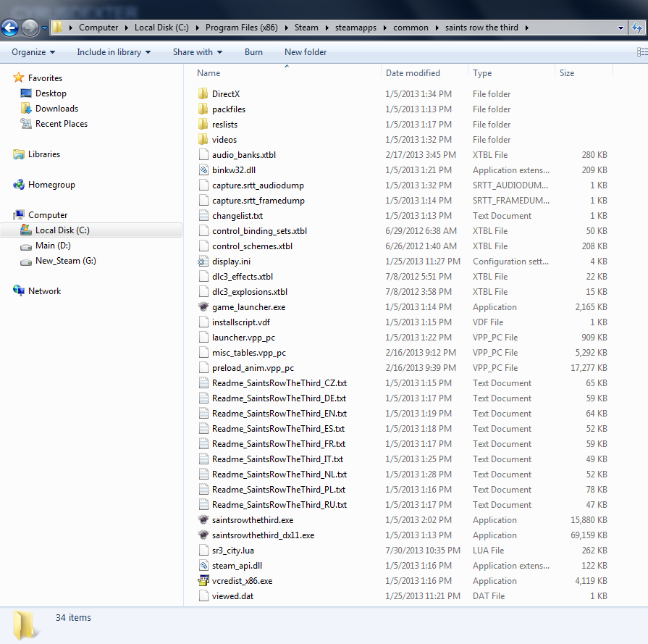Click the sr3_city.lua file icon
Viewport: 648px width, 644px height.
pyautogui.click(x=203, y=550)
